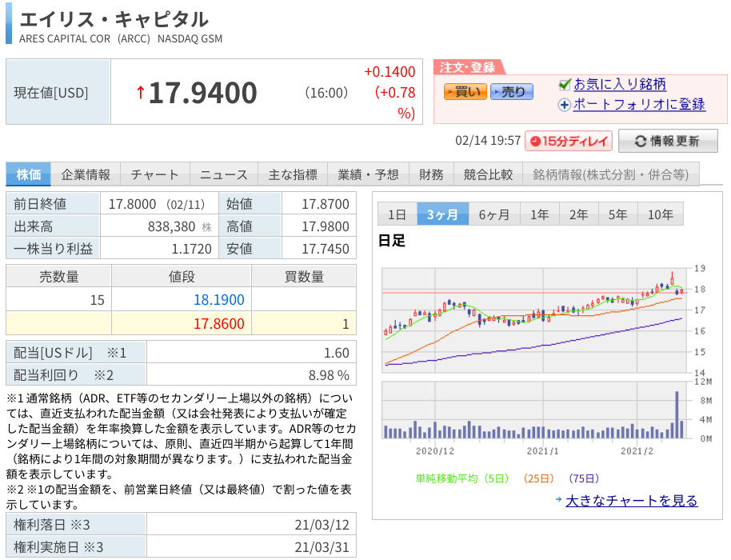Click the dividend amount 1.60
This screenshot has width=731, height=560.
(337, 353)
